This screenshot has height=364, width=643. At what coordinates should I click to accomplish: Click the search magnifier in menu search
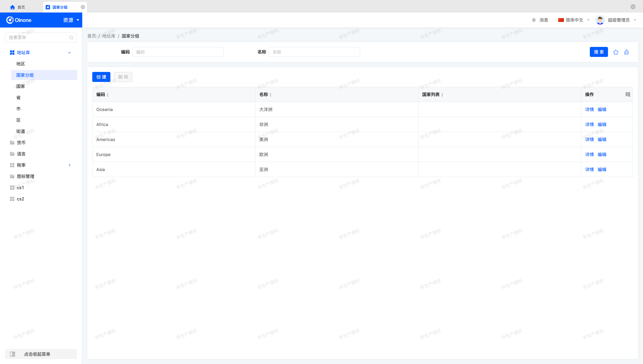click(x=71, y=38)
